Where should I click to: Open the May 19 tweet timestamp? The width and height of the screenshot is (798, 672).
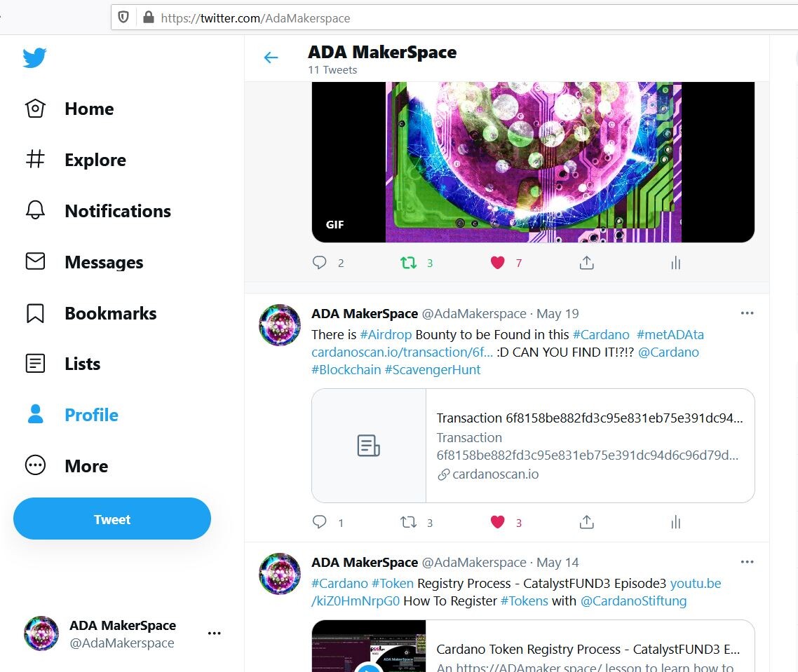coord(557,313)
